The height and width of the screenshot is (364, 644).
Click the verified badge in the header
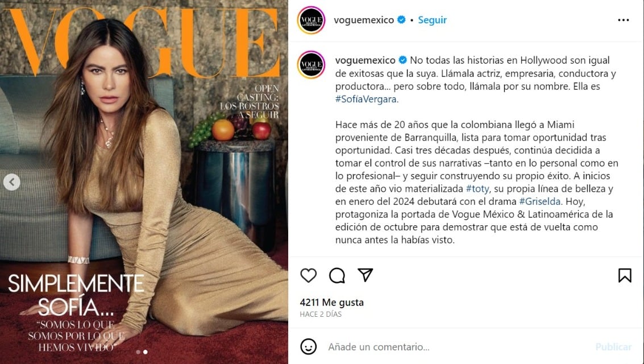tap(402, 20)
